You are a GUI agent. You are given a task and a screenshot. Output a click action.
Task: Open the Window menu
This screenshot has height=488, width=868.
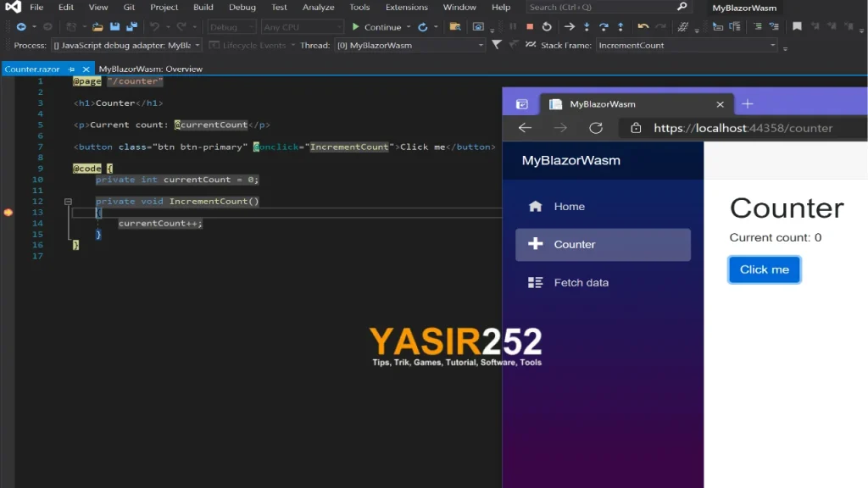(459, 7)
